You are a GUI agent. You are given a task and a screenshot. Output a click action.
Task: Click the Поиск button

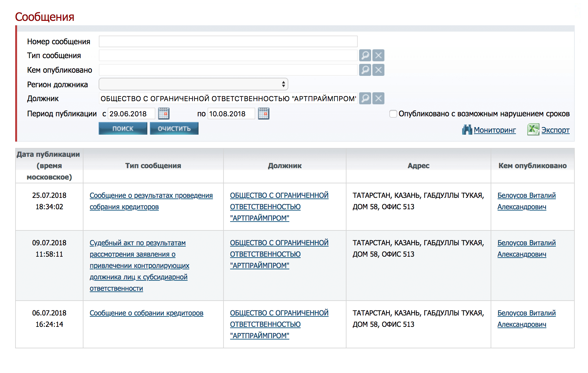tap(123, 129)
